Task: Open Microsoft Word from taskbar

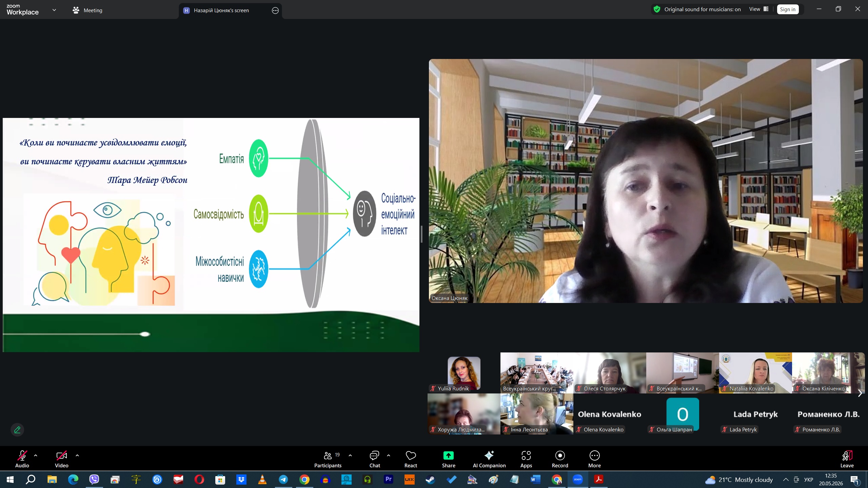Action: [x=535, y=480]
